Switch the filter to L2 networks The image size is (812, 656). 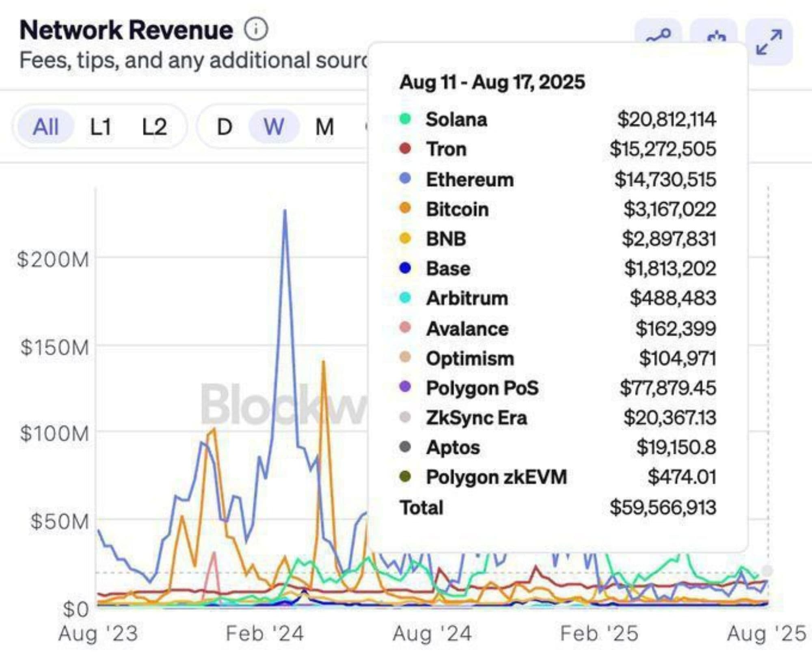tap(154, 127)
